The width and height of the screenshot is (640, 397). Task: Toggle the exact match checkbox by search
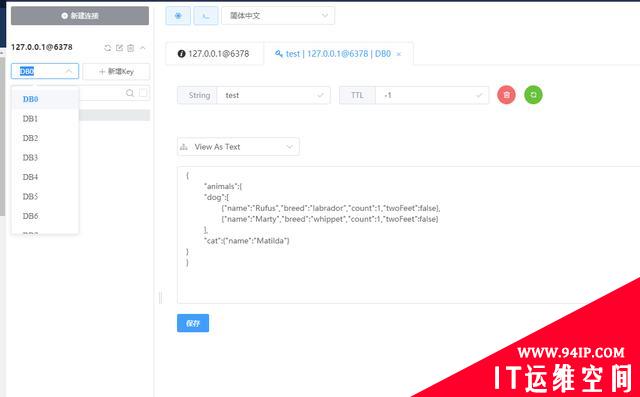pyautogui.click(x=143, y=93)
